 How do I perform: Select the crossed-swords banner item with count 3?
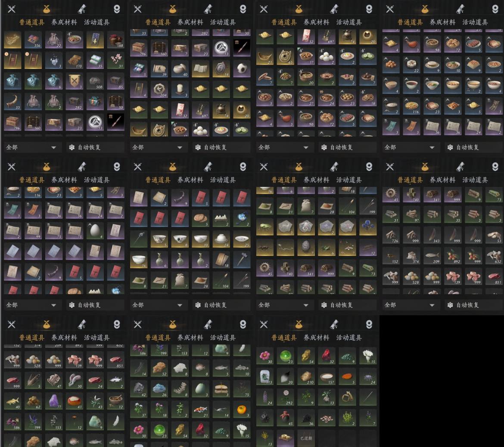pos(74,81)
